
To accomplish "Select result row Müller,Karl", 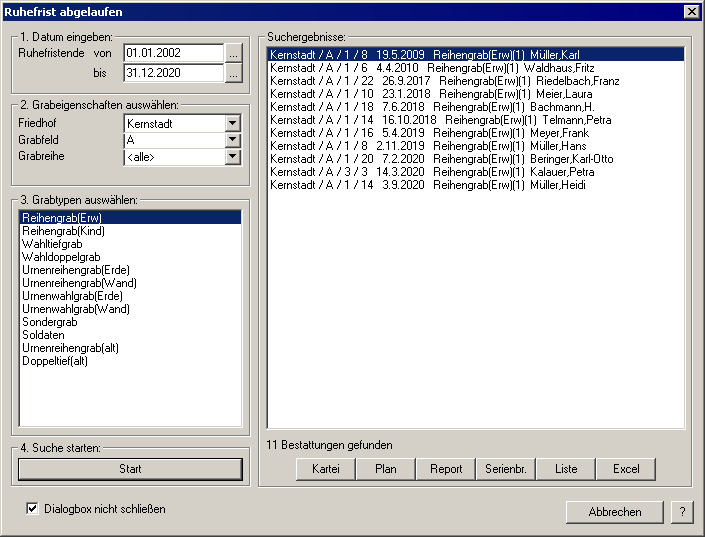I will tap(476, 55).
